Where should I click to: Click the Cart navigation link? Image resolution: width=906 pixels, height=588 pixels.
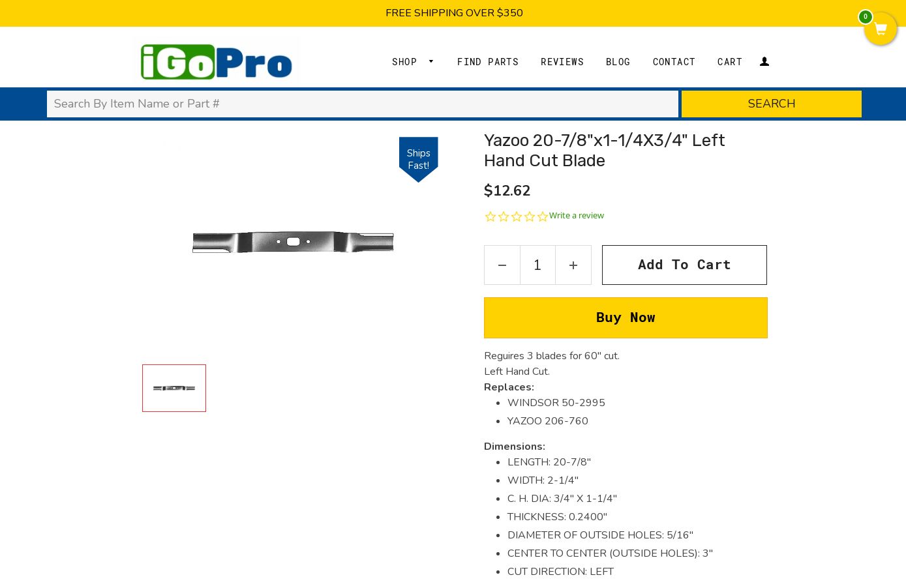click(x=730, y=62)
